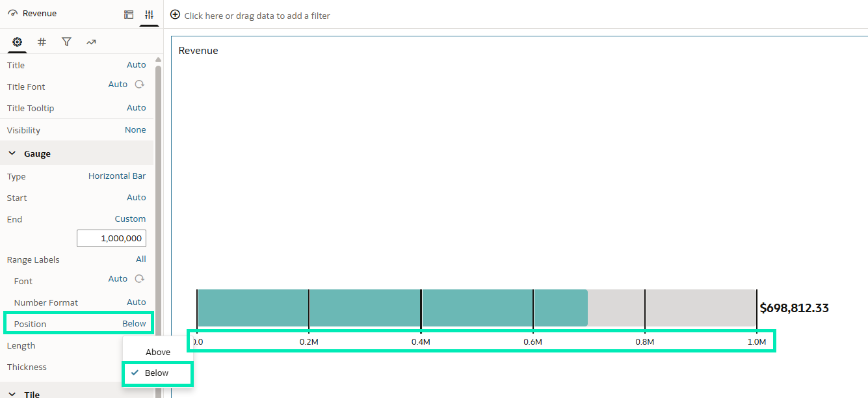868x398 pixels.
Task: Switch to the Values hash tab
Action: coord(42,42)
